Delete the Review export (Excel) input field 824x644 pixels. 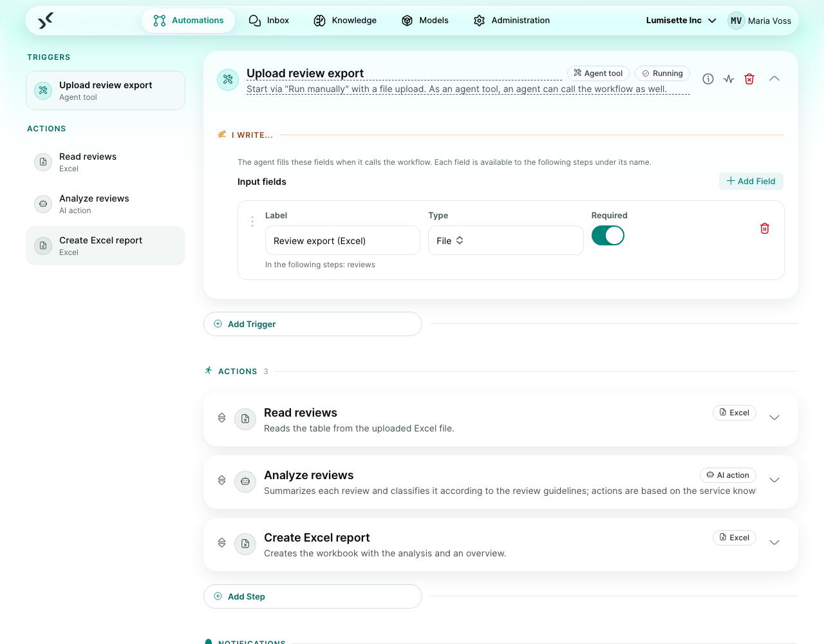coord(765,229)
